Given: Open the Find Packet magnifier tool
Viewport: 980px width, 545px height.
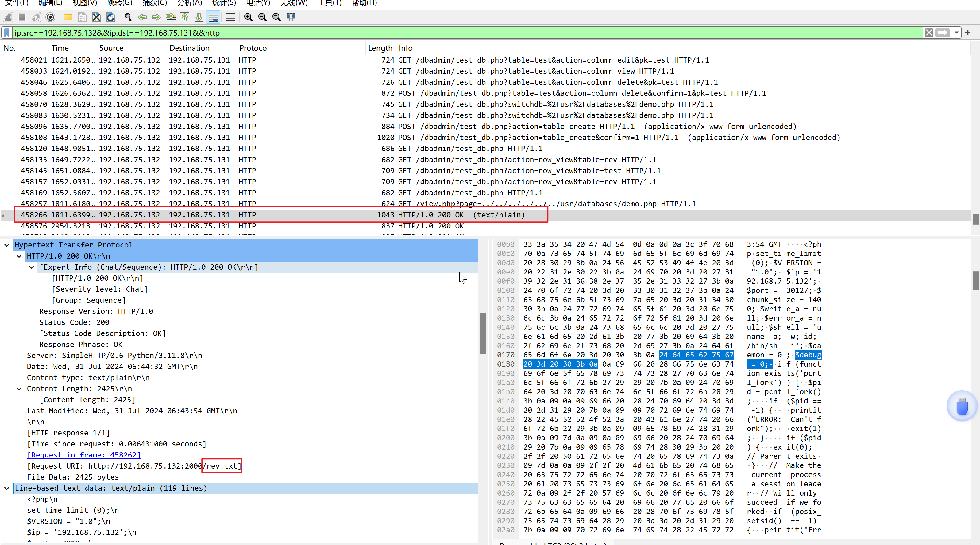Looking at the screenshot, I should point(128,17).
